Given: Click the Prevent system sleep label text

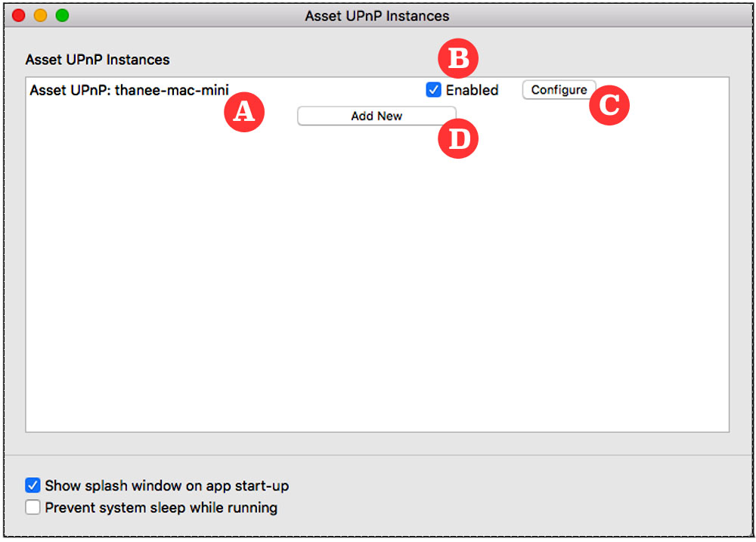Looking at the screenshot, I should (161, 507).
